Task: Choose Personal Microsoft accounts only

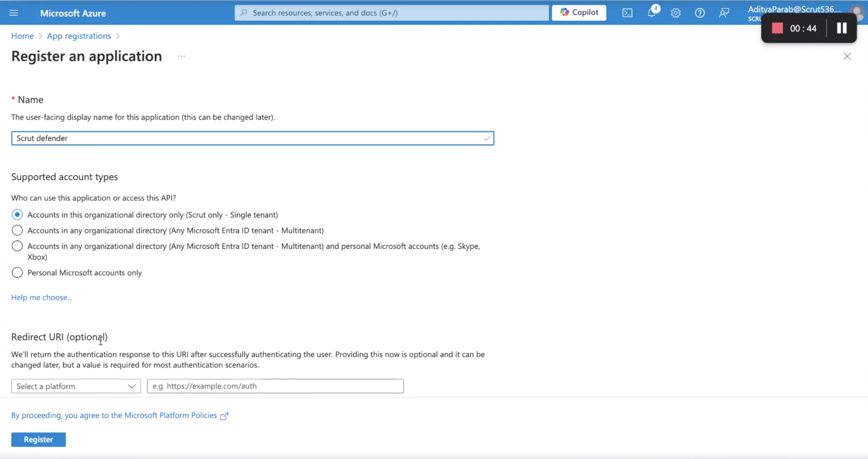Action: pyautogui.click(x=17, y=272)
